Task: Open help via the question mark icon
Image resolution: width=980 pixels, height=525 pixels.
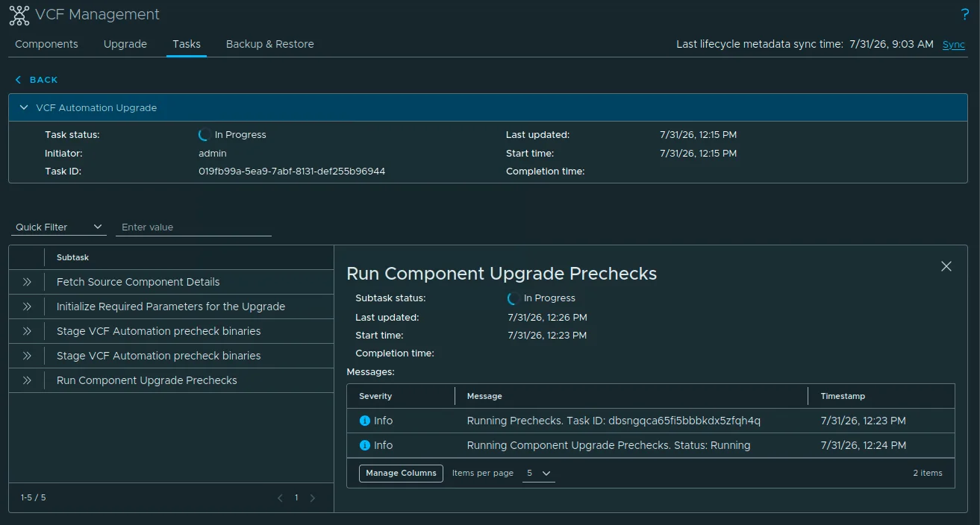Action: click(964, 15)
